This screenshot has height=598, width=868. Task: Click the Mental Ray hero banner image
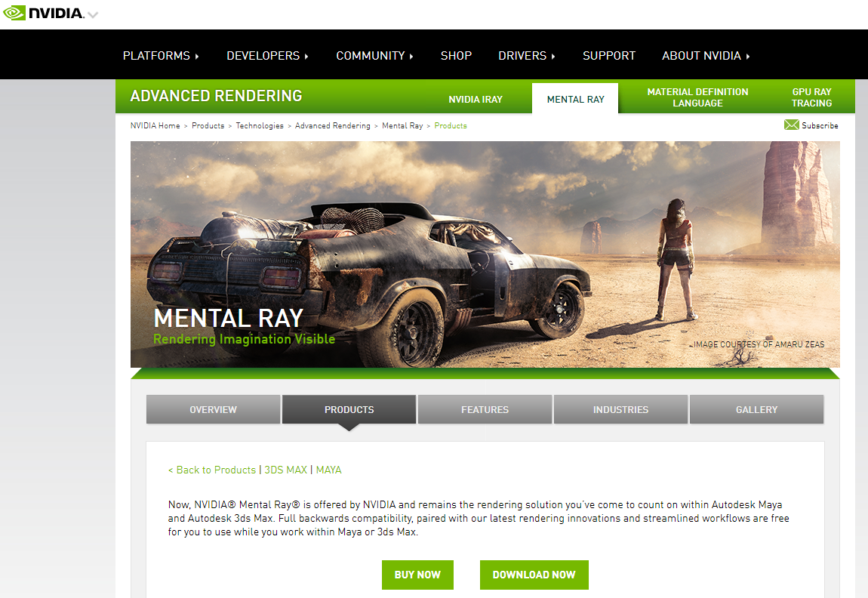485,254
